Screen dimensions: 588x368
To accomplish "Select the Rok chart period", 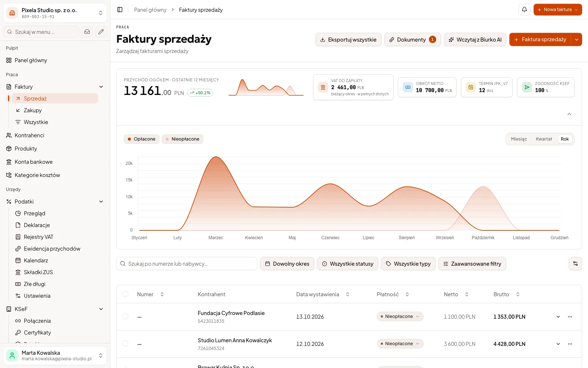I will (565, 139).
